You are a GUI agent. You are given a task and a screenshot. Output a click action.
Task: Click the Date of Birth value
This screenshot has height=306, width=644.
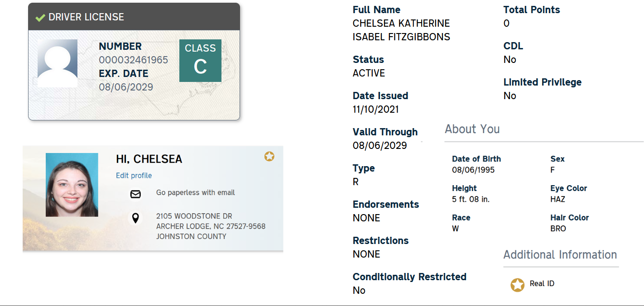pyautogui.click(x=473, y=170)
